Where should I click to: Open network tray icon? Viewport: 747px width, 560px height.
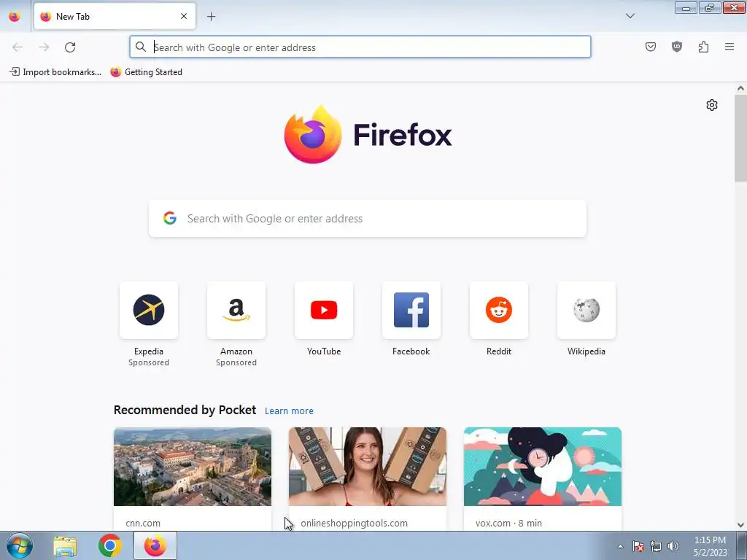[656, 546]
